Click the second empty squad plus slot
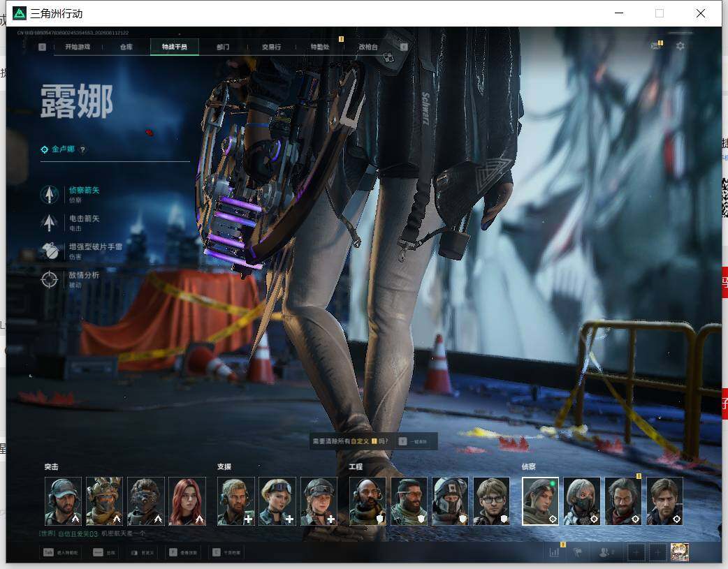Image resolution: width=728 pixels, height=569 pixels. [657, 552]
